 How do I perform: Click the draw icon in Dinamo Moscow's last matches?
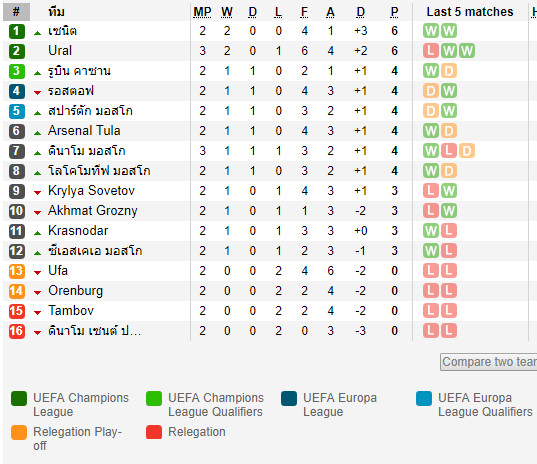[466, 151]
